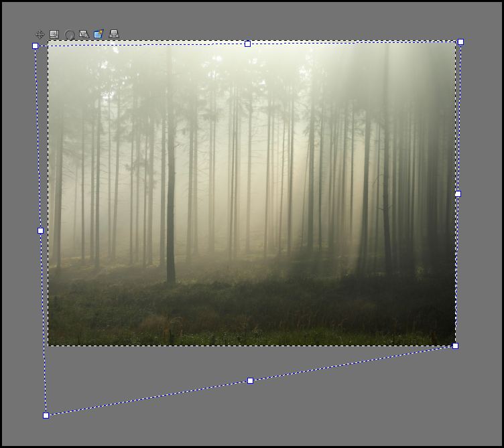The height and width of the screenshot is (448, 504).
Task: Select the Skew transform tool icon
Action: click(84, 34)
